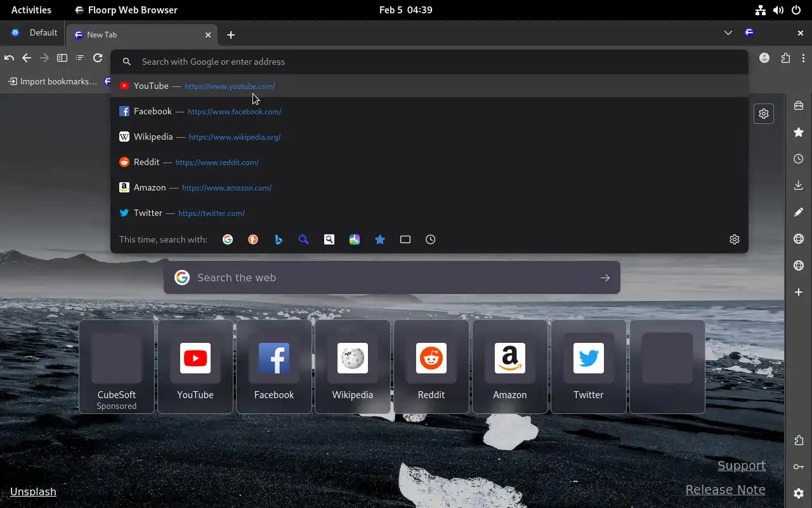Open the Wikipedia shortcut tile
The height and width of the screenshot is (508, 812).
point(353,366)
